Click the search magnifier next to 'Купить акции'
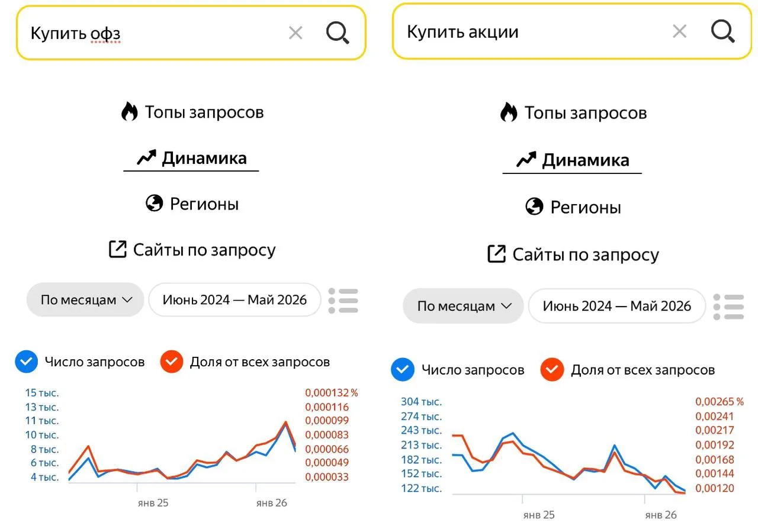The height and width of the screenshot is (532, 758). coord(722,31)
